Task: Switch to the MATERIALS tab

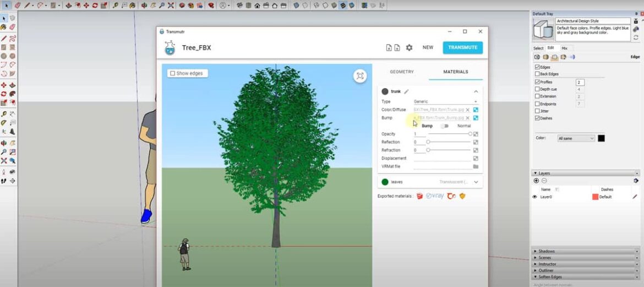Action: click(456, 72)
